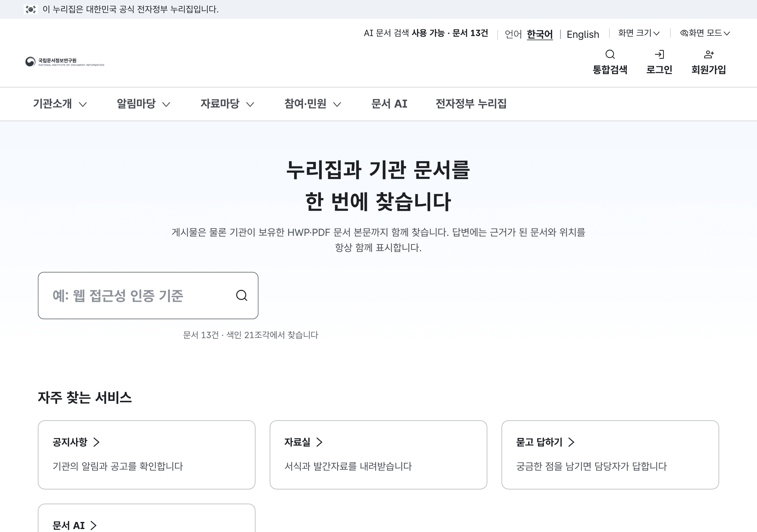Image resolution: width=757 pixels, height=532 pixels.
Task: Open the 자료실 service card
Action: coord(378,455)
